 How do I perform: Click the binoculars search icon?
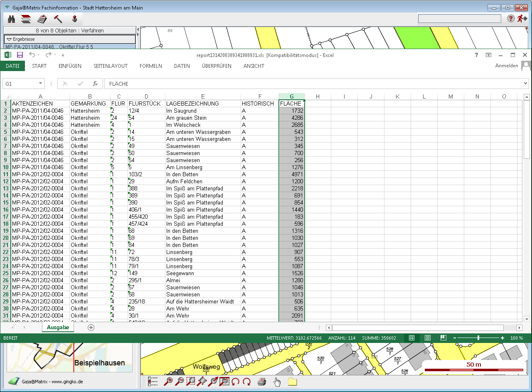point(12,19)
